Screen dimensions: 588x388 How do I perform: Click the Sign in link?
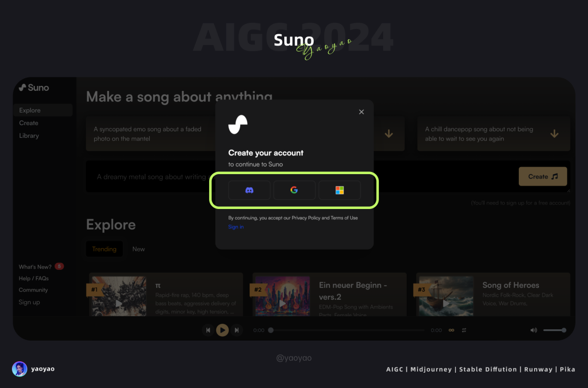click(x=236, y=227)
